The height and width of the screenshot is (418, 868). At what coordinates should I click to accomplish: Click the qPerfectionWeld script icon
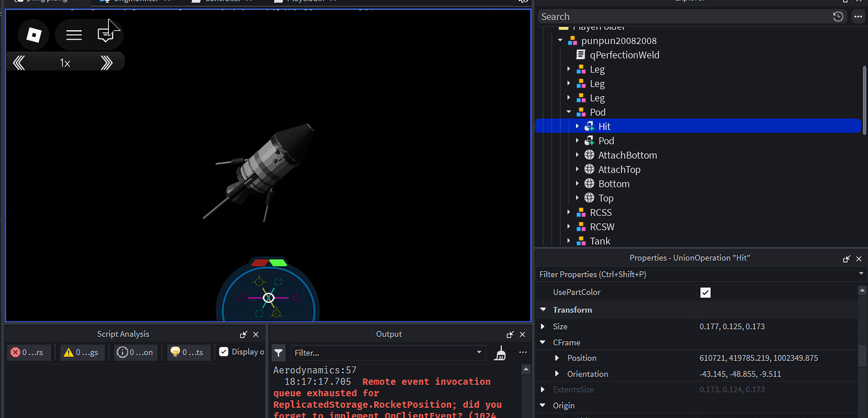581,55
